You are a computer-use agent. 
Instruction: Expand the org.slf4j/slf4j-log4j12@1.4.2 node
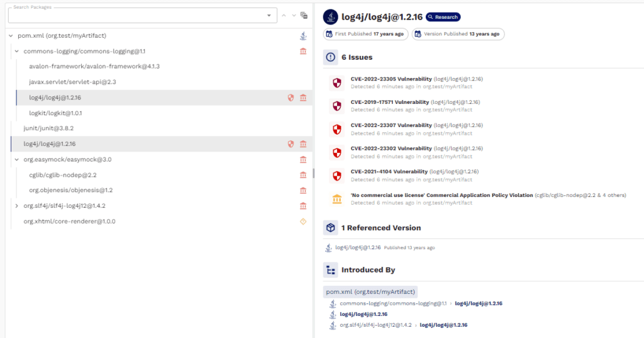tap(17, 206)
